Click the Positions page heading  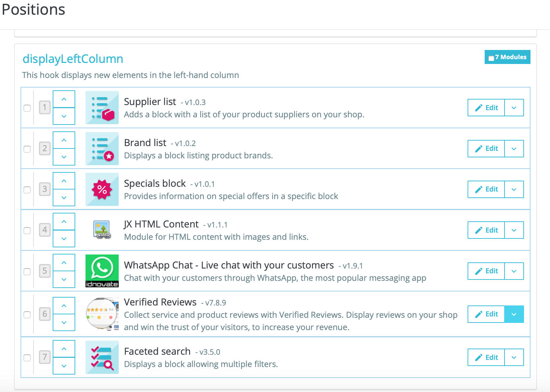[x=34, y=9]
